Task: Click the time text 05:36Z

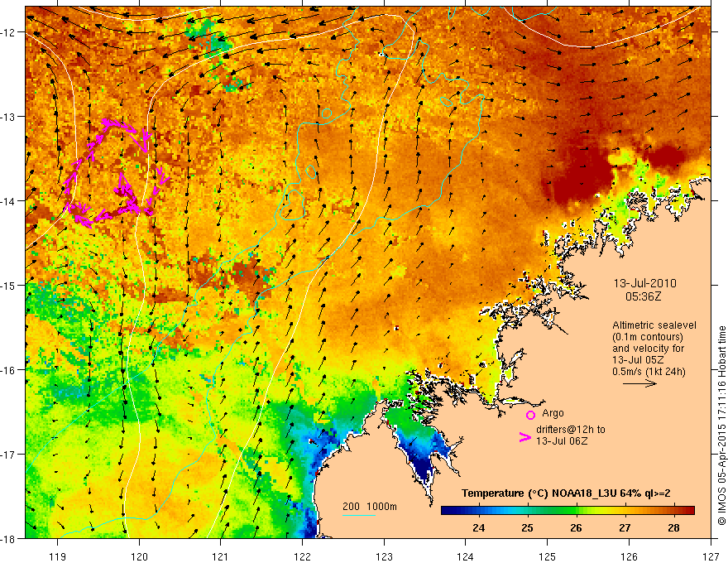Action: tap(643, 296)
